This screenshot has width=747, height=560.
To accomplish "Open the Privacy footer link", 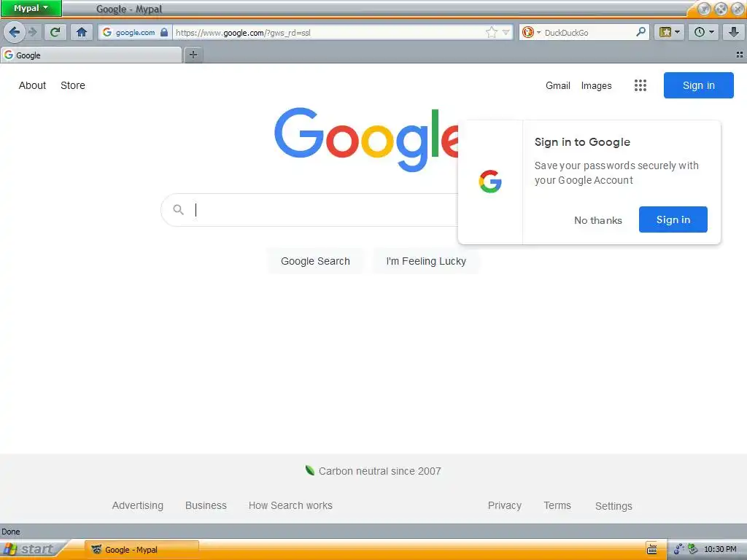I will coord(505,505).
